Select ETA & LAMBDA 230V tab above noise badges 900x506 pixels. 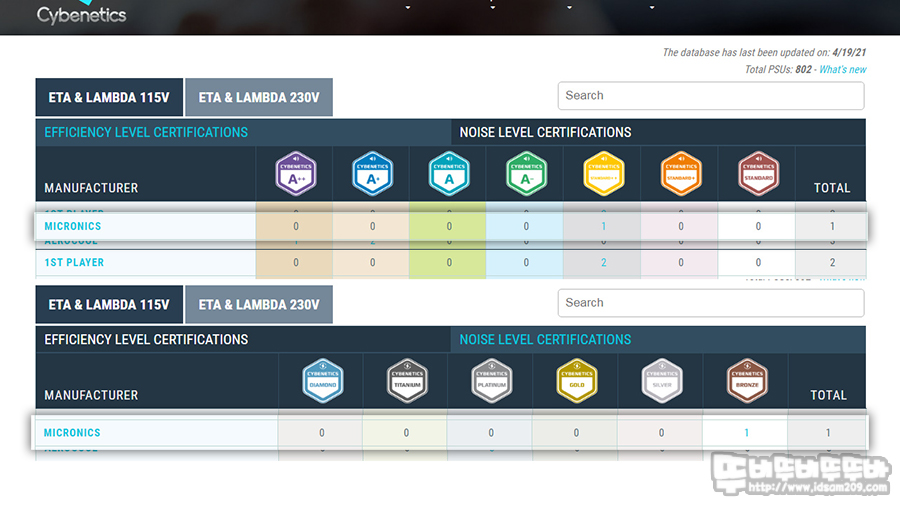pos(259,98)
